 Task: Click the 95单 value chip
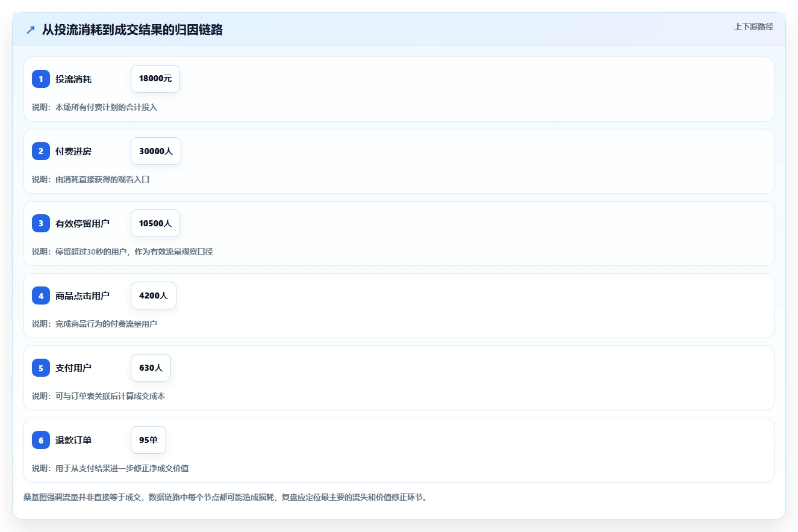tap(148, 440)
